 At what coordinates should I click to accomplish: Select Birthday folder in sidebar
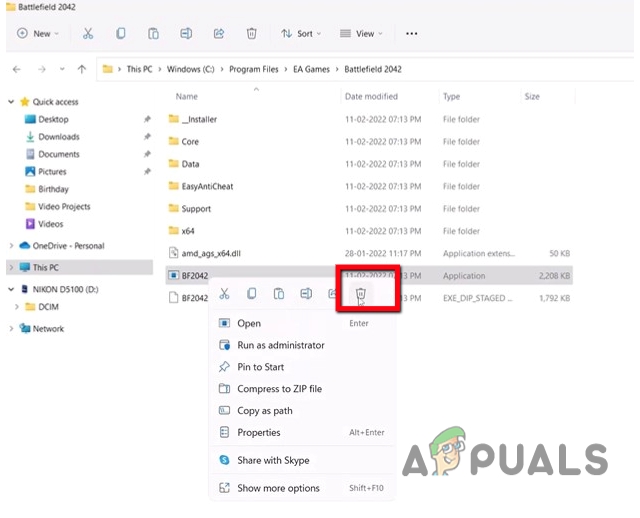(x=53, y=189)
